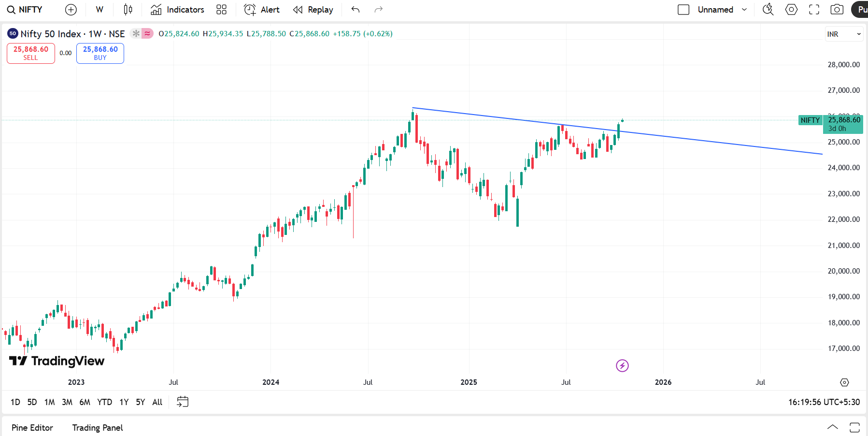Viewport: 868px width, 436px height.
Task: Open the Pine Editor tab
Action: [32, 428]
